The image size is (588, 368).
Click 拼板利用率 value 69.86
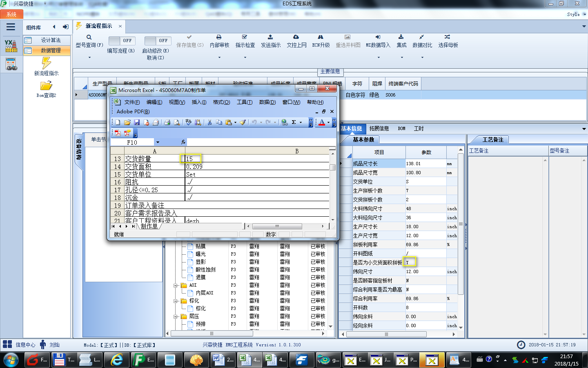[425, 245]
